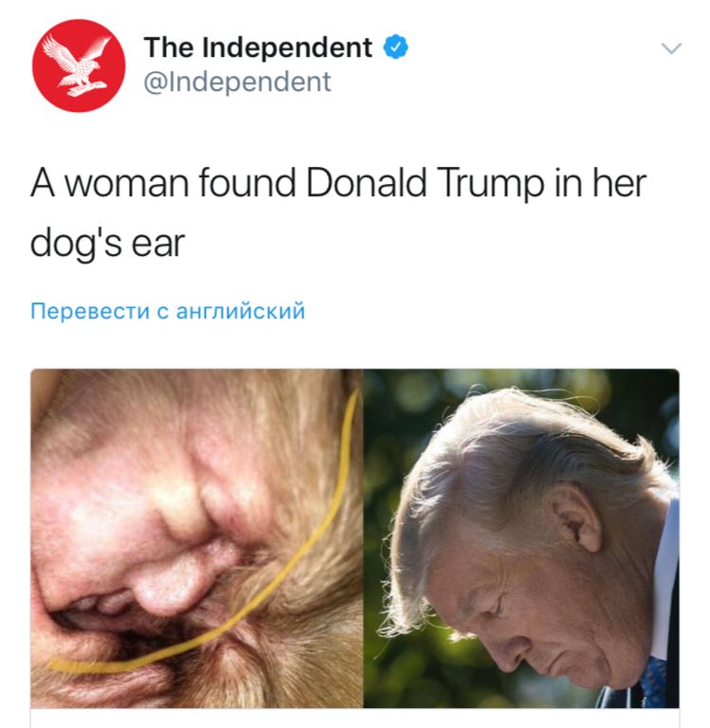Viewport: 710px width, 728px height.
Task: Click the blue verified checkmark badge
Action: pyautogui.click(x=395, y=46)
